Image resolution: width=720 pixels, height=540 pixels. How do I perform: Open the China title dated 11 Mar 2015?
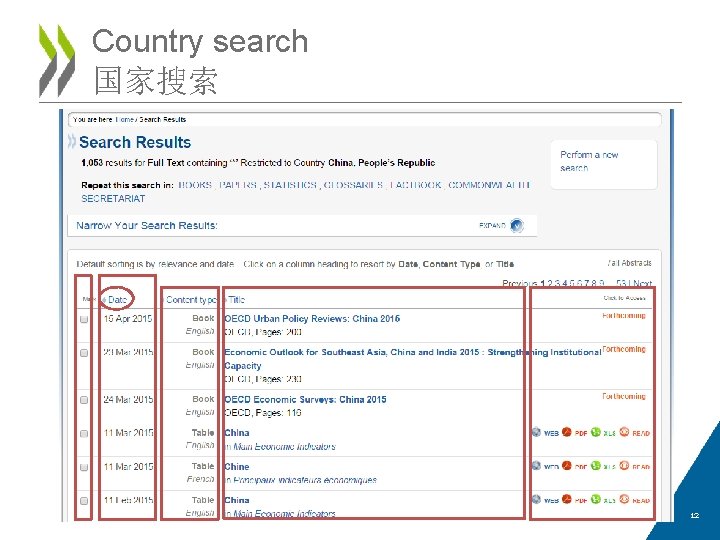(x=236, y=433)
